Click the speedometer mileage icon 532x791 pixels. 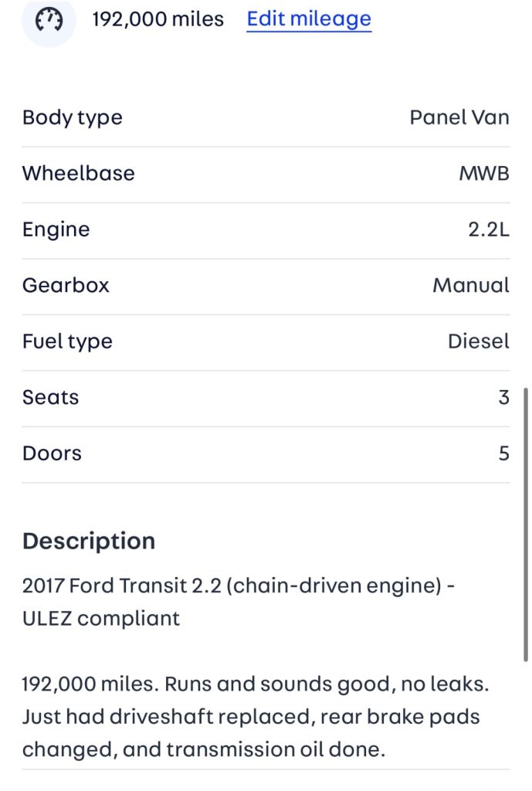pos(49,19)
